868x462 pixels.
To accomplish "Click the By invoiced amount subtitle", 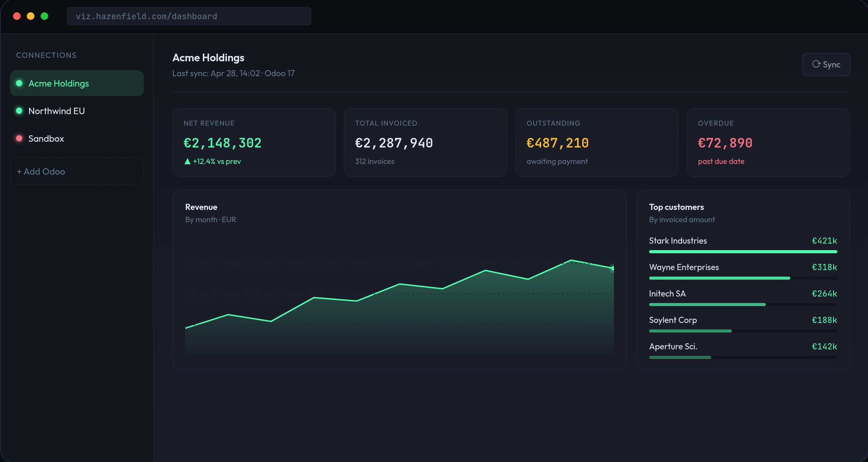I will point(682,220).
